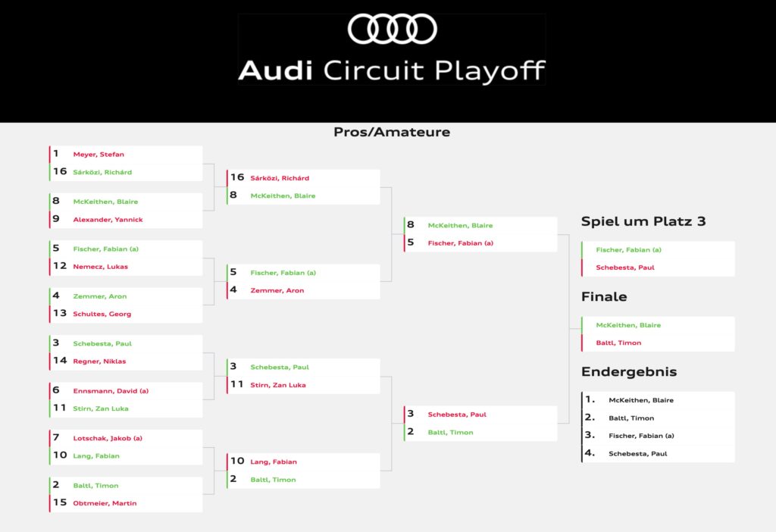Click third place Fischer, Fabian (a) in Endergebnis

(641, 436)
